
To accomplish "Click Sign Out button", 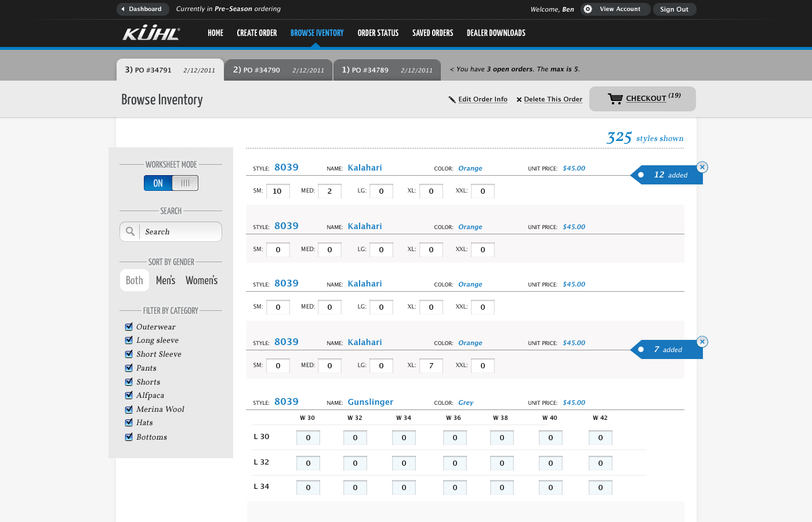I will coord(674,9).
